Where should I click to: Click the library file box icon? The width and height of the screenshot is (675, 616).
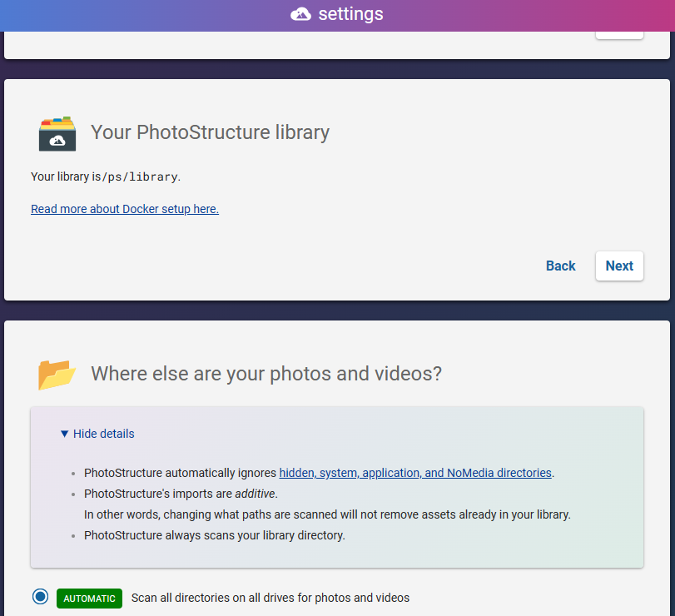(x=57, y=133)
